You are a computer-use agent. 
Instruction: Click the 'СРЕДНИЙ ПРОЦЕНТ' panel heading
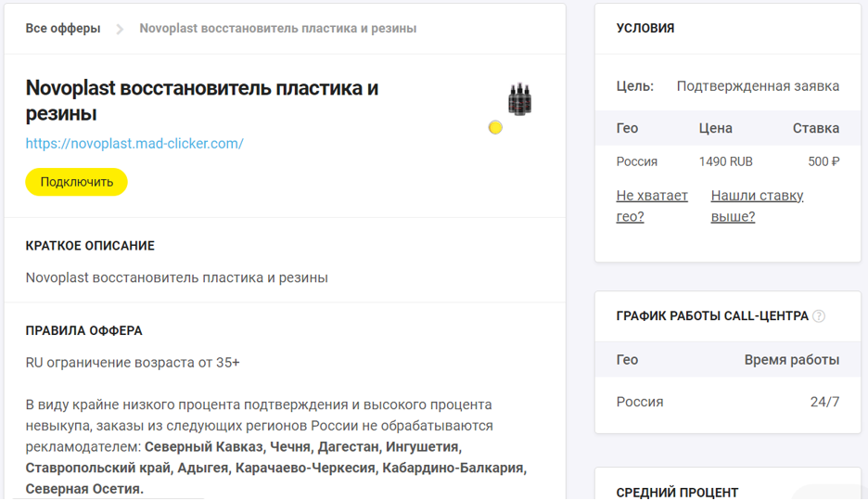[x=677, y=493]
